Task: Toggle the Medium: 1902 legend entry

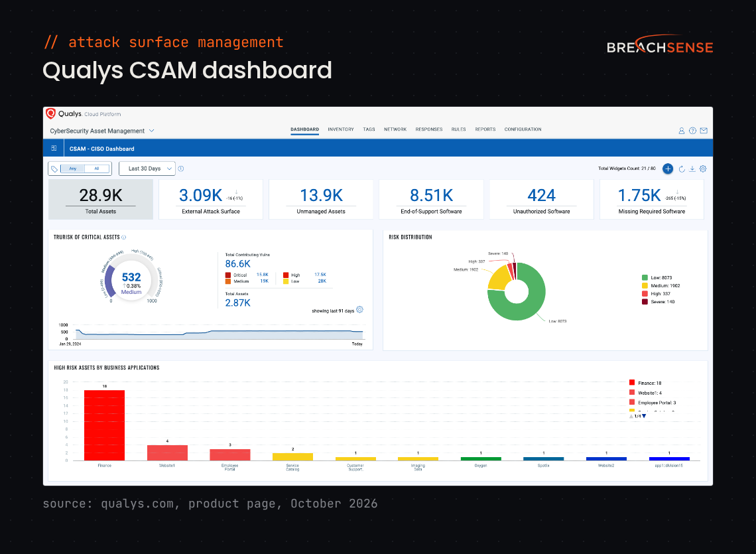Action: click(x=661, y=286)
